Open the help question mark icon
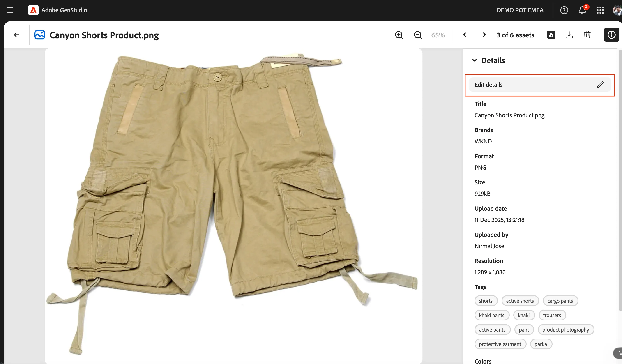Viewport: 622px width, 364px height. 564,10
